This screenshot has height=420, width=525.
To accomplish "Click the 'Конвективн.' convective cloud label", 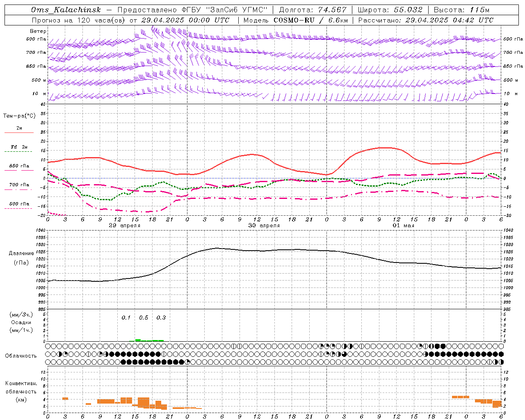I will [21, 383].
